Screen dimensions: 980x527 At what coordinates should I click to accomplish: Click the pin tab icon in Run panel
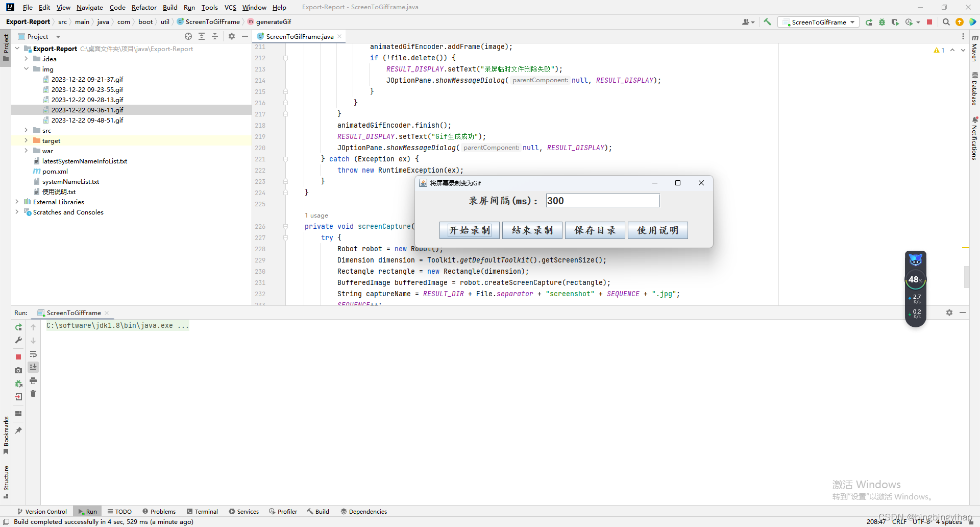[18, 430]
